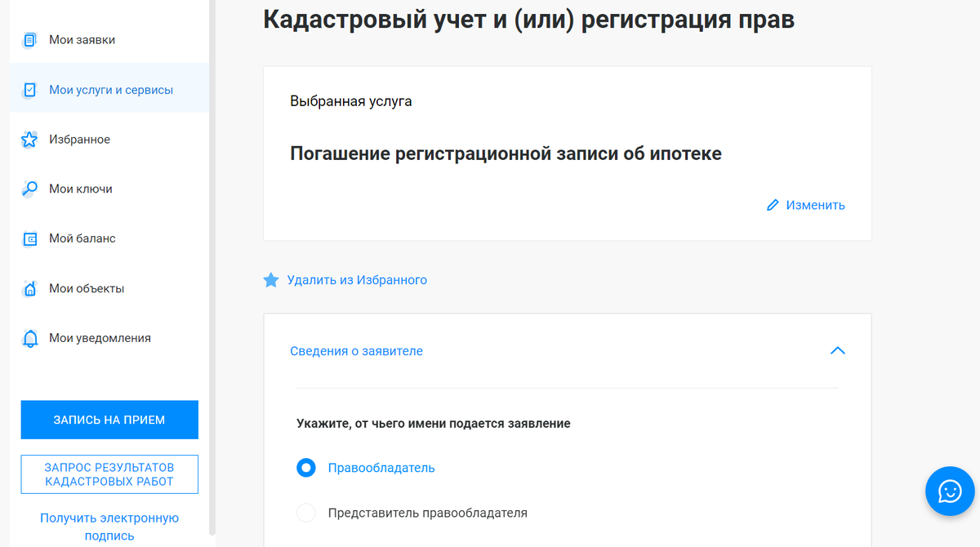Open the Получить электронную подпись link
Image resolution: width=980 pixels, height=547 pixels.
point(109,526)
